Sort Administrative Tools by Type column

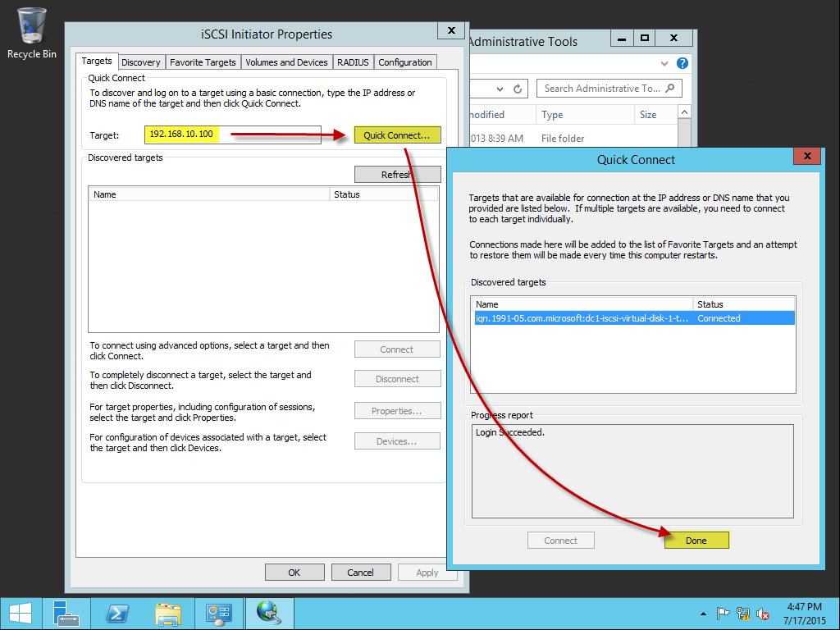[585, 115]
